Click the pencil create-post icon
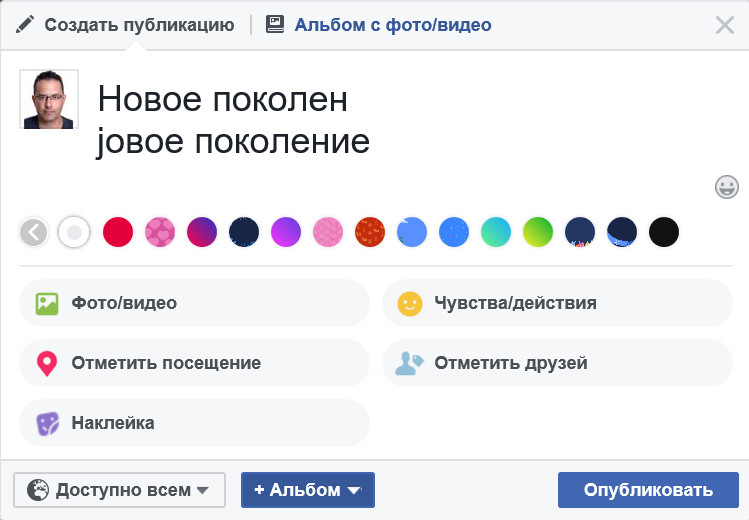This screenshot has width=749, height=520. click(x=25, y=25)
